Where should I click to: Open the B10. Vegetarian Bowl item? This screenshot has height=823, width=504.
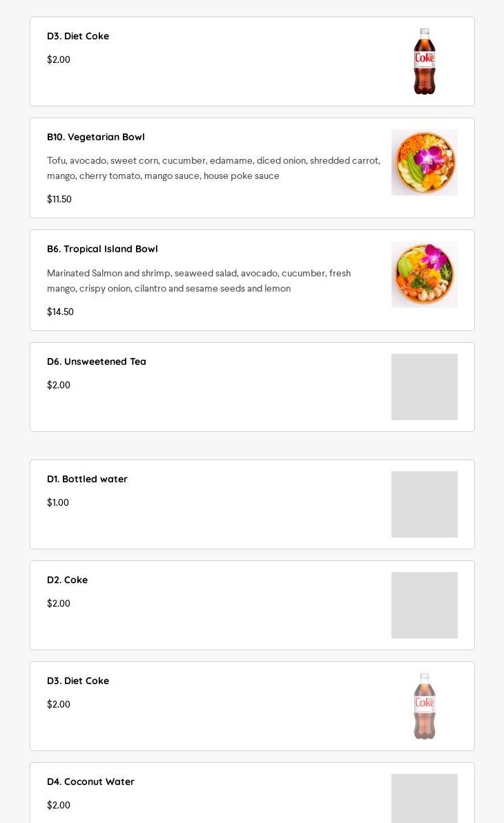pos(96,137)
